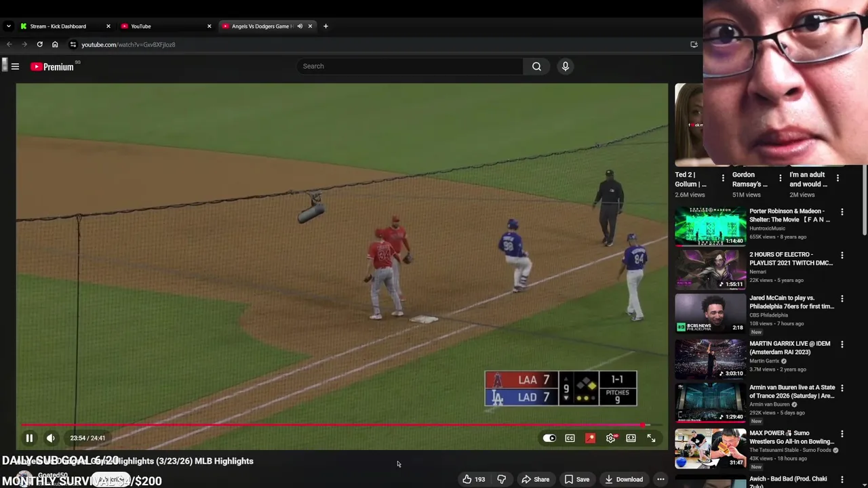The height and width of the screenshot is (488, 868).
Task: Switch to theater mode
Action: (631, 439)
